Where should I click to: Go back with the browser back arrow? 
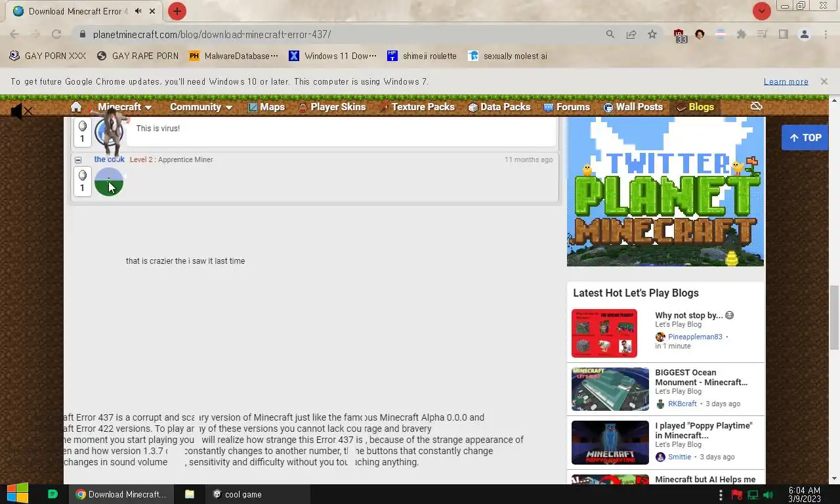coord(14,34)
